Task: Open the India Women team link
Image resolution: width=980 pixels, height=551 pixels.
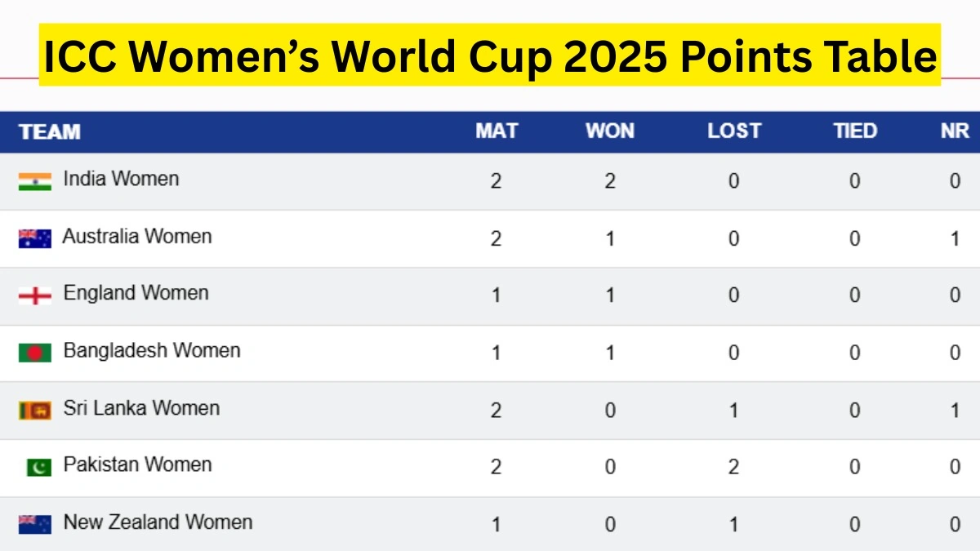Action: (x=121, y=179)
